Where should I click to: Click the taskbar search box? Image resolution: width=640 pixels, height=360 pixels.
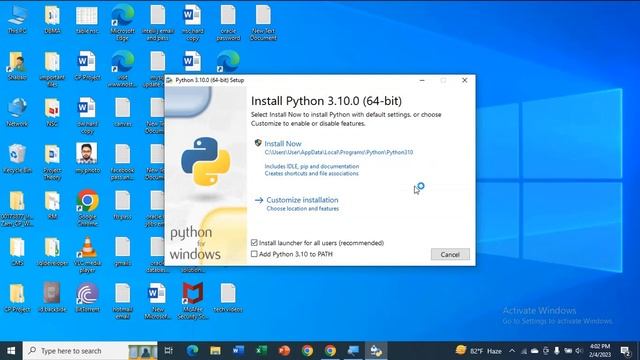click(90, 351)
